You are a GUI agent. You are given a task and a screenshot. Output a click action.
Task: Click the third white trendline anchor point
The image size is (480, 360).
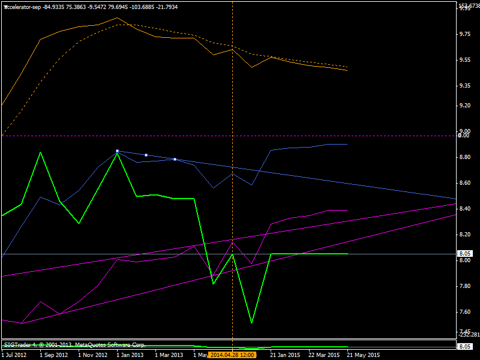click(175, 159)
